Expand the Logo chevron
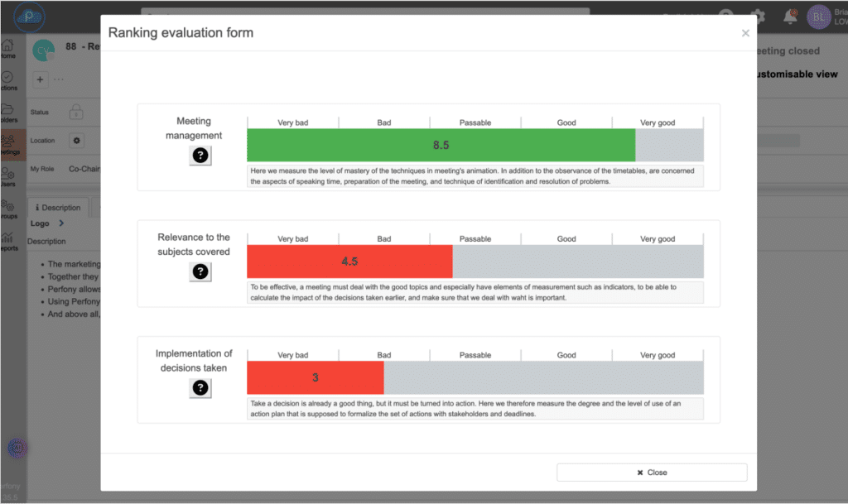 [x=61, y=223]
